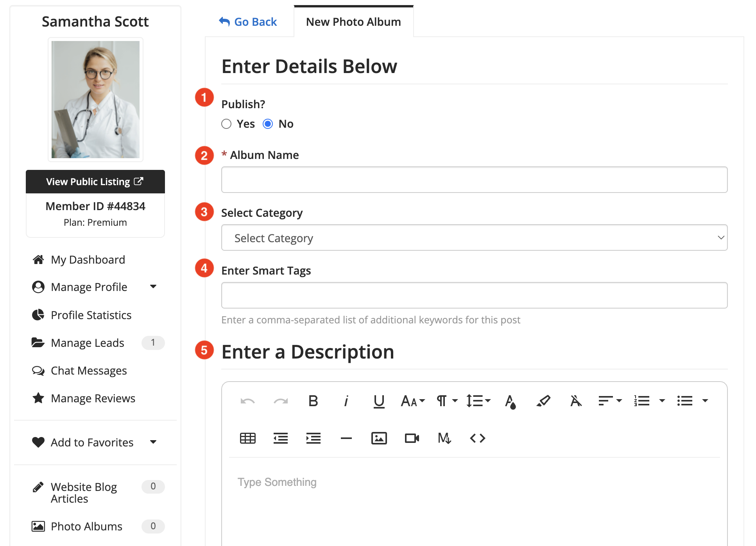756x546 pixels.
Task: Click the clear formatting icon
Action: point(576,401)
